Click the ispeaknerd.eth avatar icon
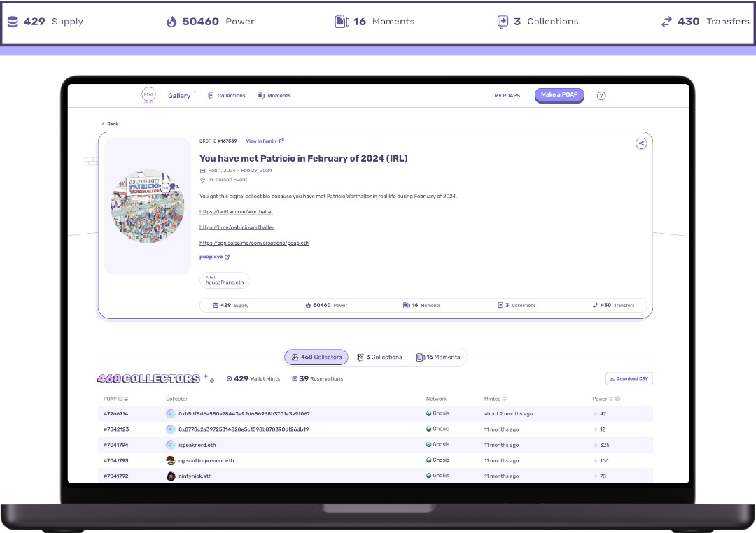Screen dimensions: 756x533 coord(170,445)
